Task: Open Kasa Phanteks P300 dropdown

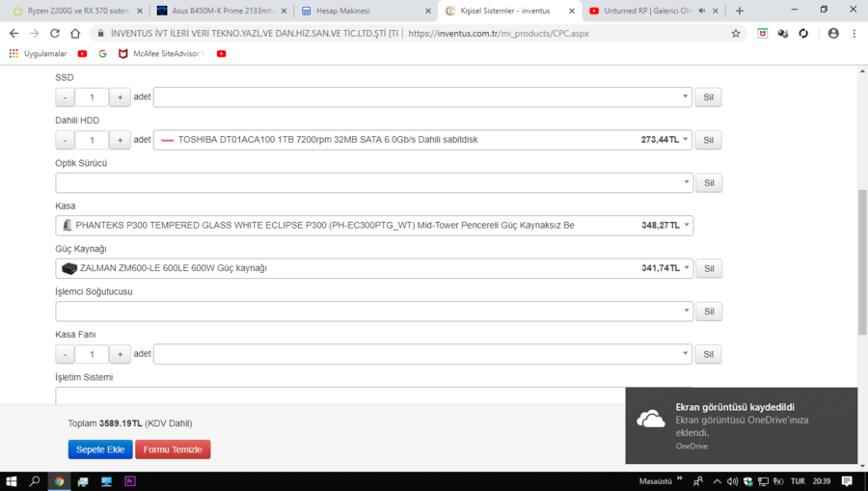Action: [x=374, y=226]
